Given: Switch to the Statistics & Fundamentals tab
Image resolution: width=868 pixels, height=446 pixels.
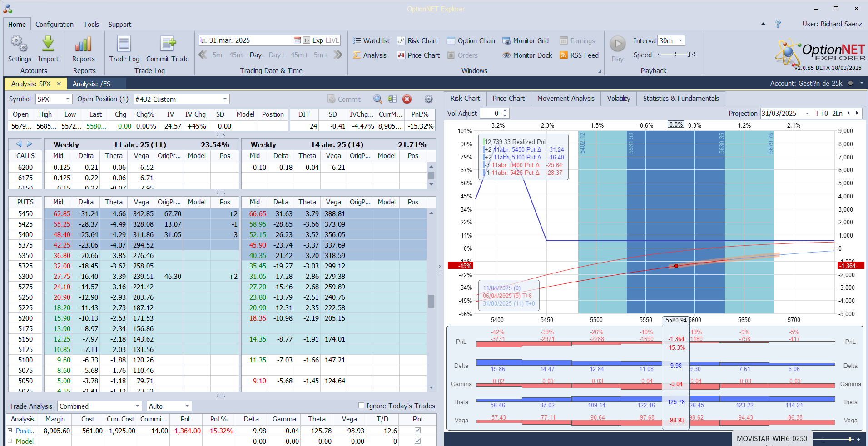Looking at the screenshot, I should pos(681,99).
